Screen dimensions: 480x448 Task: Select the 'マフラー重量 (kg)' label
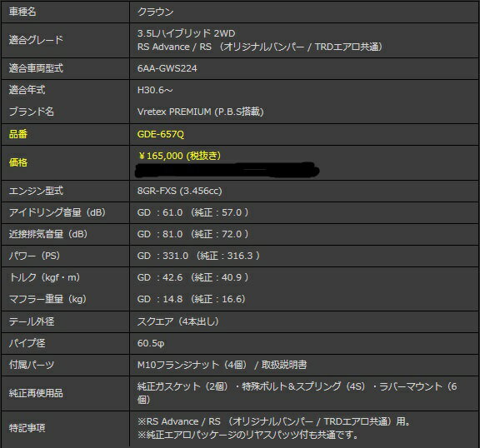point(47,299)
